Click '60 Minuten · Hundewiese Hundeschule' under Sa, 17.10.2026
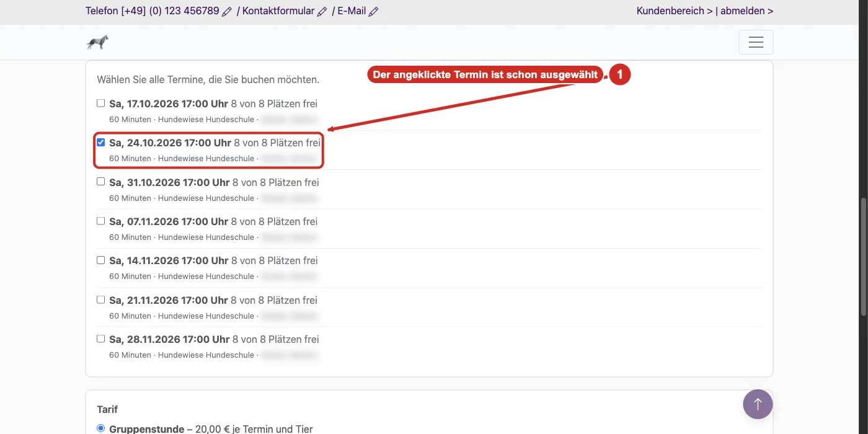868x434 pixels. 182,119
